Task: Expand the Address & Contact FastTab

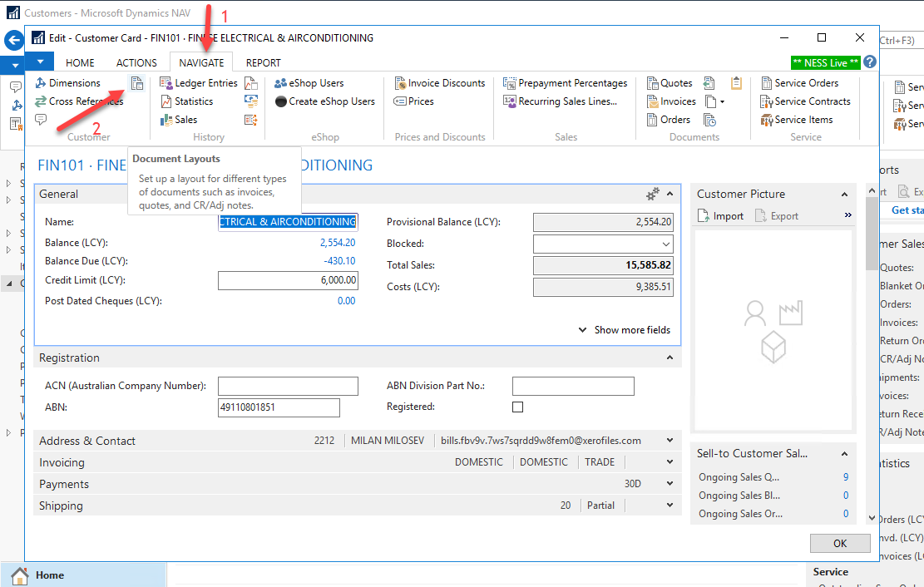Action: [x=670, y=441]
